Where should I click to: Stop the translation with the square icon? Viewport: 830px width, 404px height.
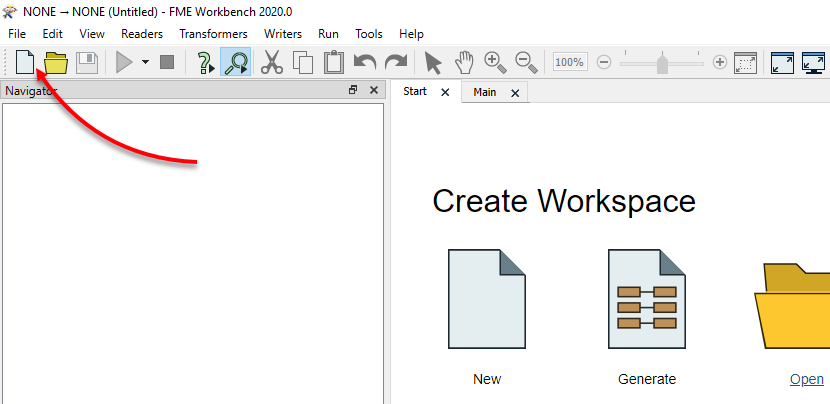pyautogui.click(x=167, y=62)
